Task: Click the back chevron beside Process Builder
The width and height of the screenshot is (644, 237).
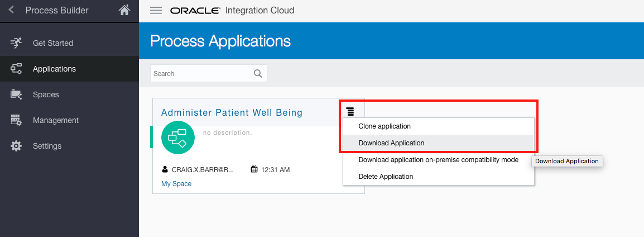Action: point(11,10)
